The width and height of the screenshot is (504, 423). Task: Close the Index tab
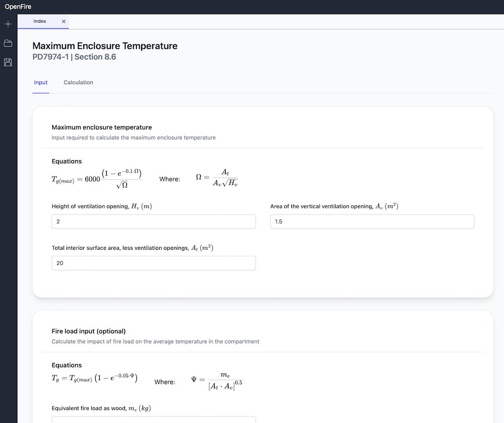click(x=64, y=21)
